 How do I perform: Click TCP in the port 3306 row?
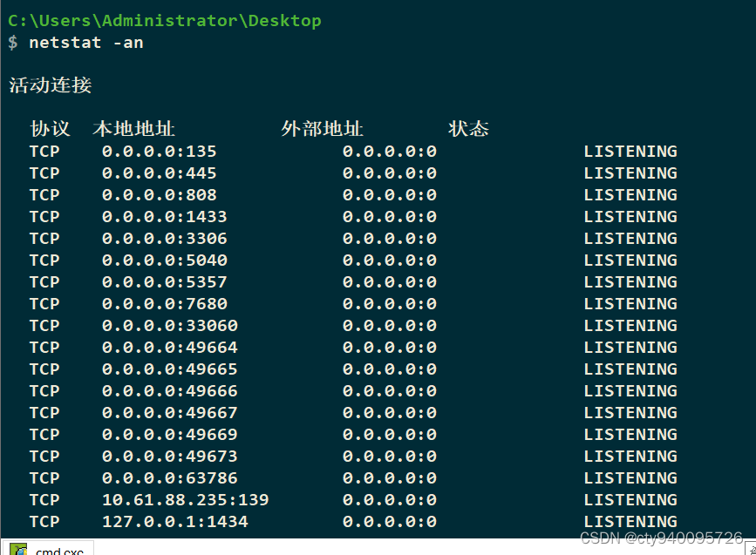44,239
